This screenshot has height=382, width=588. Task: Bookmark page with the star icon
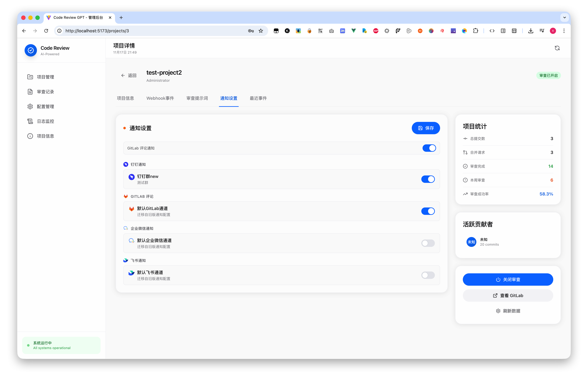pyautogui.click(x=261, y=31)
